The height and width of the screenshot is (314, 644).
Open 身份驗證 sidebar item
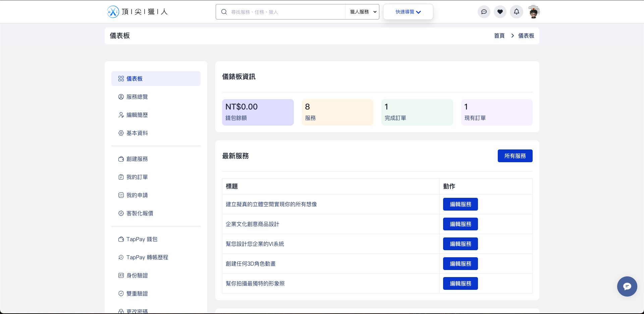tap(137, 275)
